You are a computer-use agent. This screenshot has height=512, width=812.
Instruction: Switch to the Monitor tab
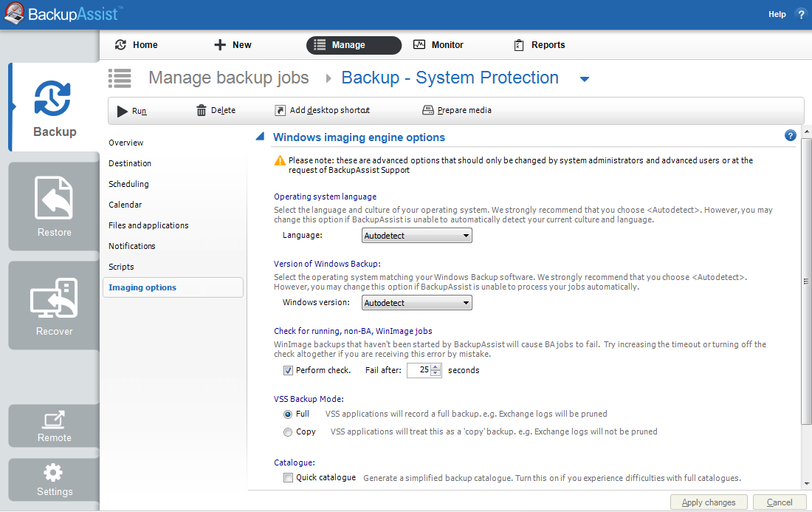point(438,45)
